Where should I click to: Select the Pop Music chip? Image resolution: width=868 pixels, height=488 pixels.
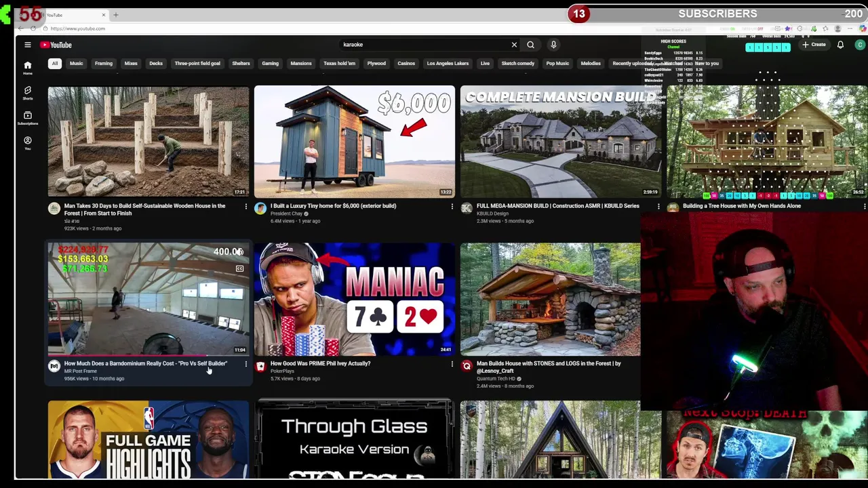tap(557, 64)
